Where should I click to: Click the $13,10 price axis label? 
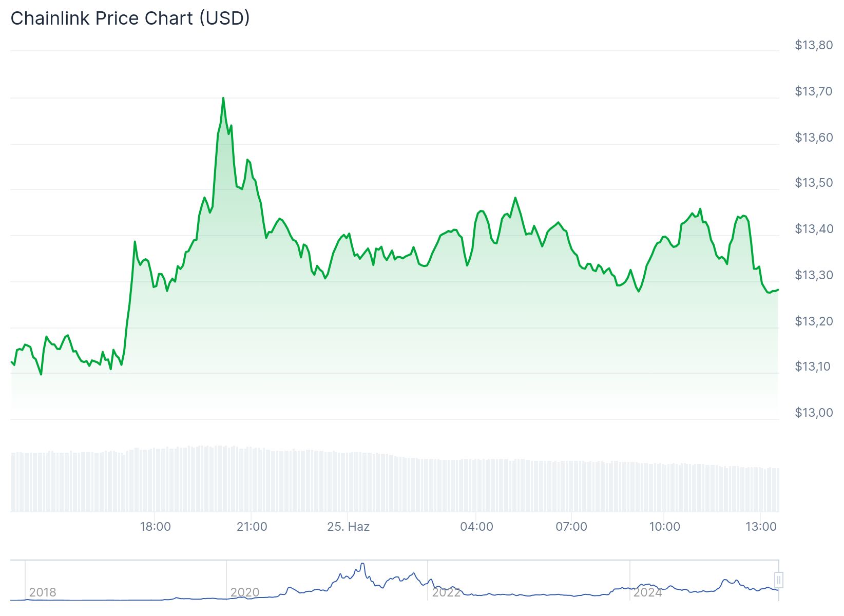pyautogui.click(x=814, y=367)
